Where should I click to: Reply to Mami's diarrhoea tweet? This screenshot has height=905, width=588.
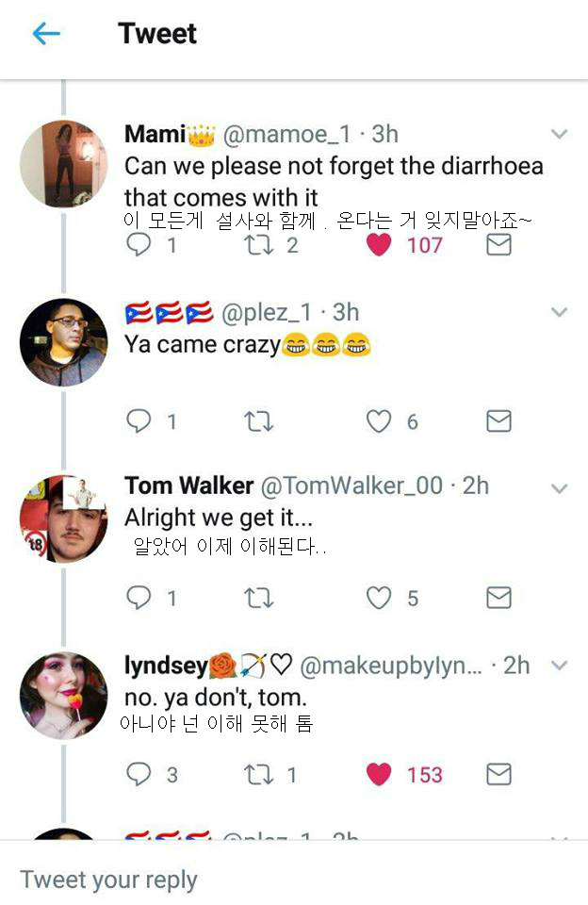click(x=139, y=245)
